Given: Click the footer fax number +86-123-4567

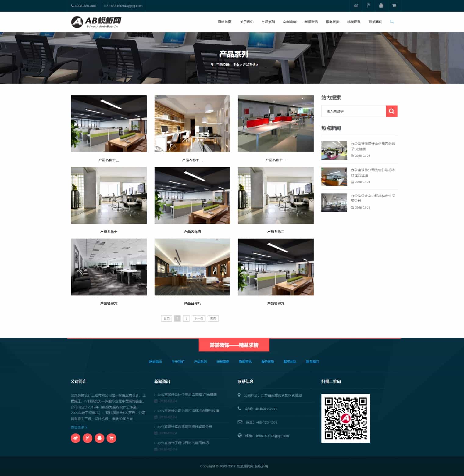Looking at the screenshot, I should pyautogui.click(x=266, y=422).
